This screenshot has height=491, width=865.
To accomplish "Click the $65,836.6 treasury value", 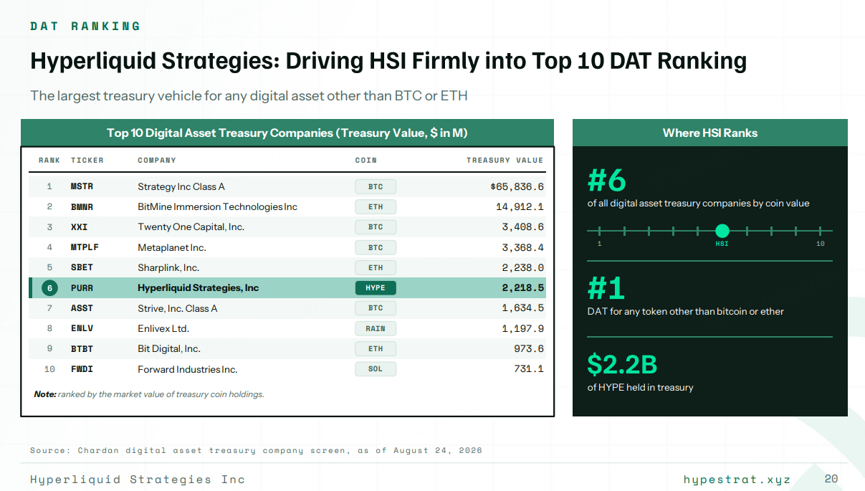I will [517, 186].
